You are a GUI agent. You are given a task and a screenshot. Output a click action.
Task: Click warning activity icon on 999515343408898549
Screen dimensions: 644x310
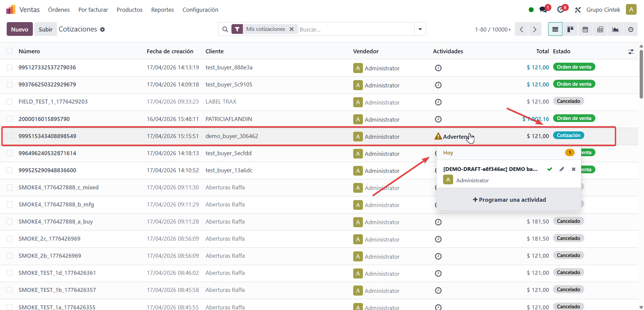(x=438, y=136)
